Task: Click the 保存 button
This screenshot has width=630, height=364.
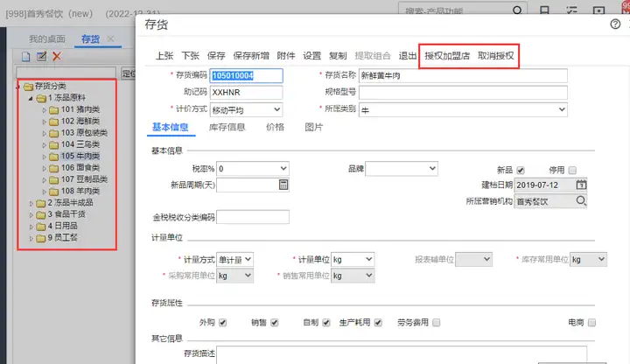Action: (x=216, y=56)
